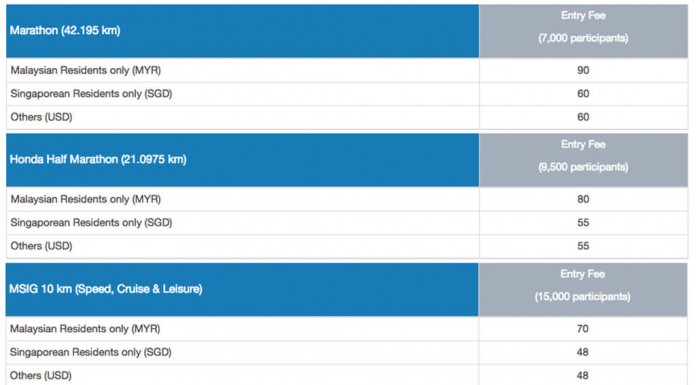
Task: Select Marathon Singaporean Residents only (SGD) row
Action: 347,94
